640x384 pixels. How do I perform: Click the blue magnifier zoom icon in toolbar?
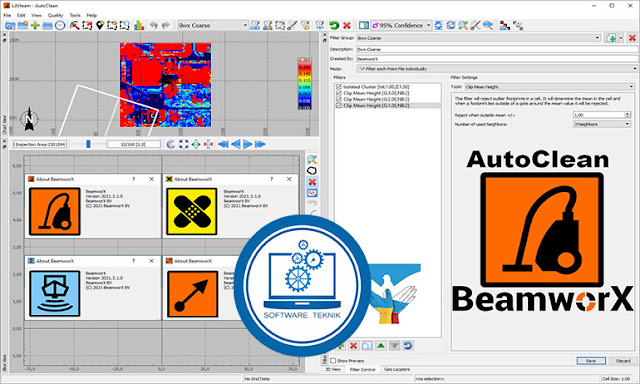point(488,25)
